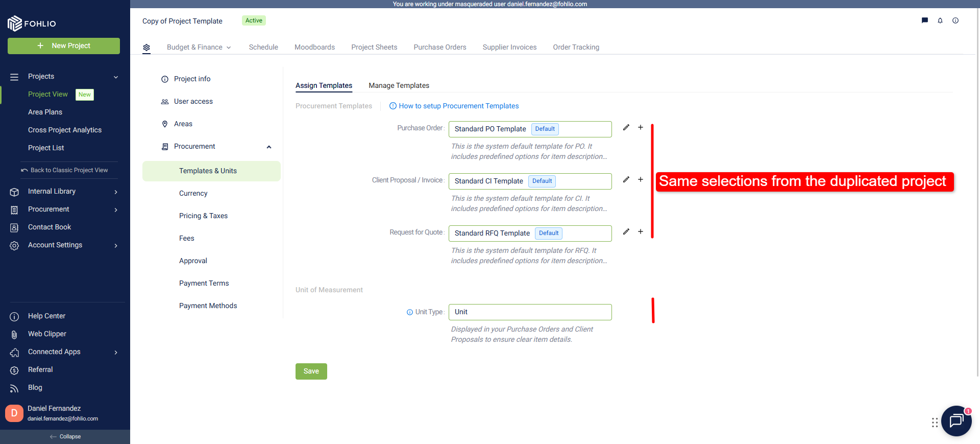The image size is (980, 444).
Task: Expand the Internal Library menu
Action: (116, 192)
